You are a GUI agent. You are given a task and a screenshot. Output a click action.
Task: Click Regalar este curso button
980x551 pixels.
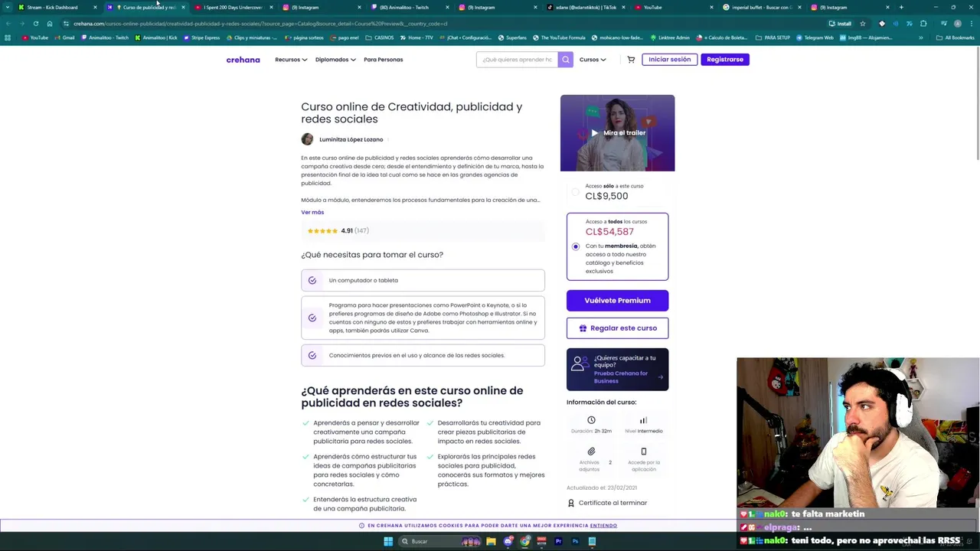tap(617, 328)
